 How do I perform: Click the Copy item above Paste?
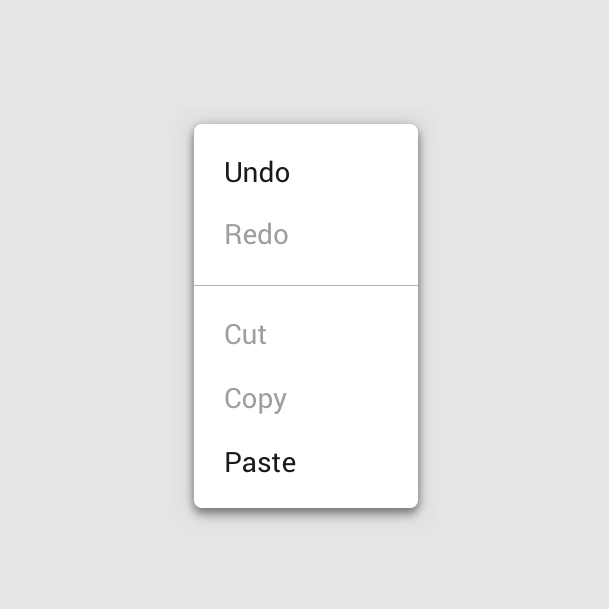click(x=255, y=398)
